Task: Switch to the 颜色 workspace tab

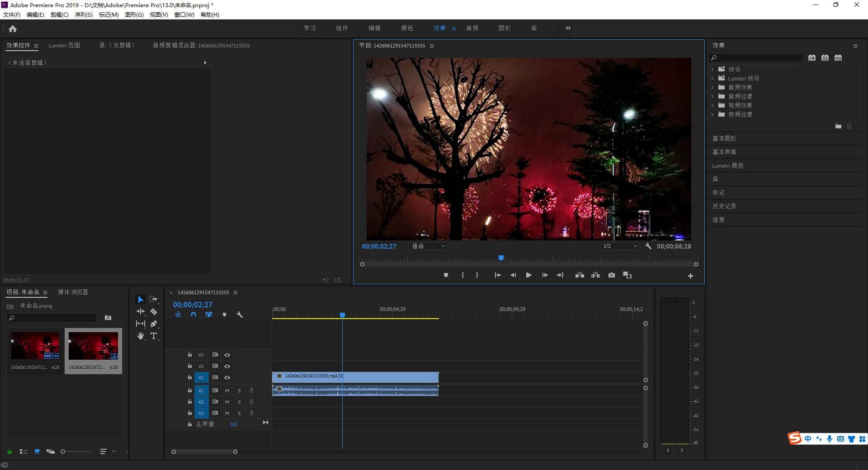Action: pos(407,28)
